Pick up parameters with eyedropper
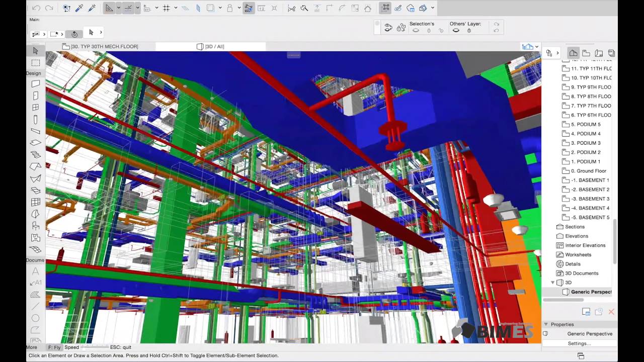644x362 pixels. point(79,8)
